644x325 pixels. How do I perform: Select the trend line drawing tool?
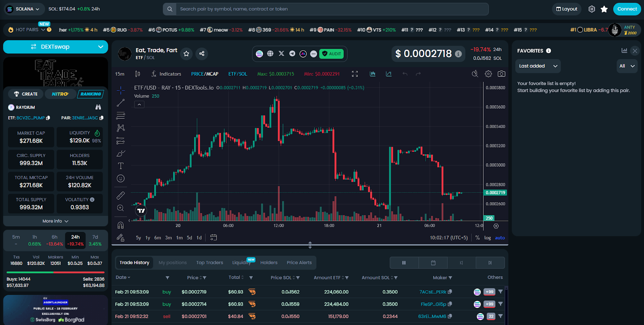[x=121, y=103]
